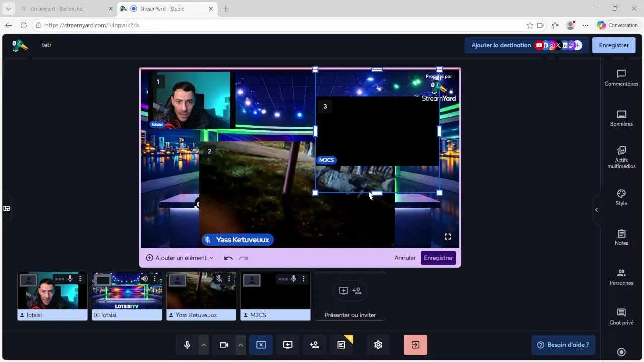This screenshot has width=644, height=362.
Task: Open the Personnes panel
Action: pos(621,277)
